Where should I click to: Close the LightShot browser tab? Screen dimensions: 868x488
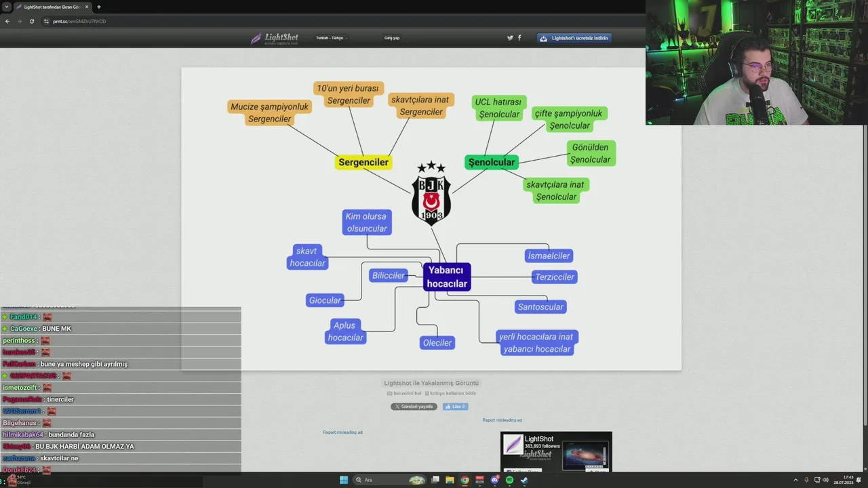[x=87, y=7]
